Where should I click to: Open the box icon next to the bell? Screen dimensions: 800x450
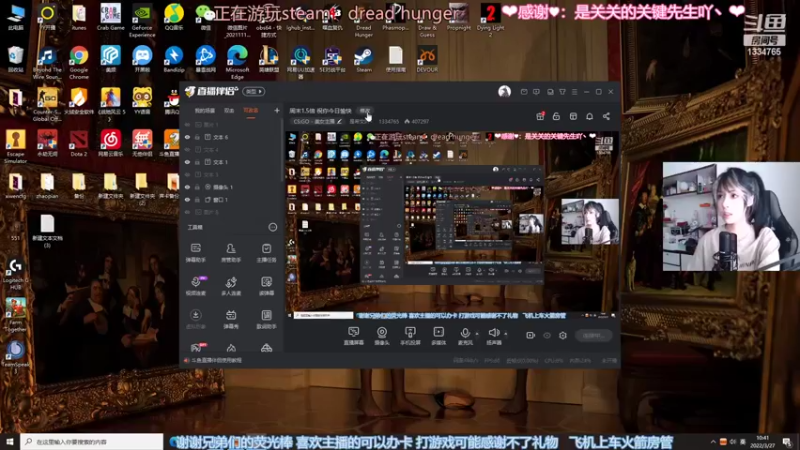(573, 116)
